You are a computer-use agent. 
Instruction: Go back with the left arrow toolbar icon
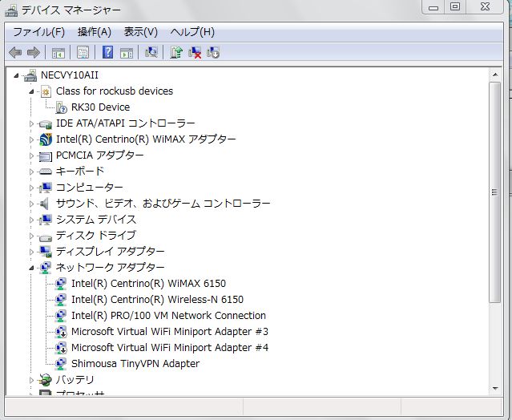tap(15, 52)
